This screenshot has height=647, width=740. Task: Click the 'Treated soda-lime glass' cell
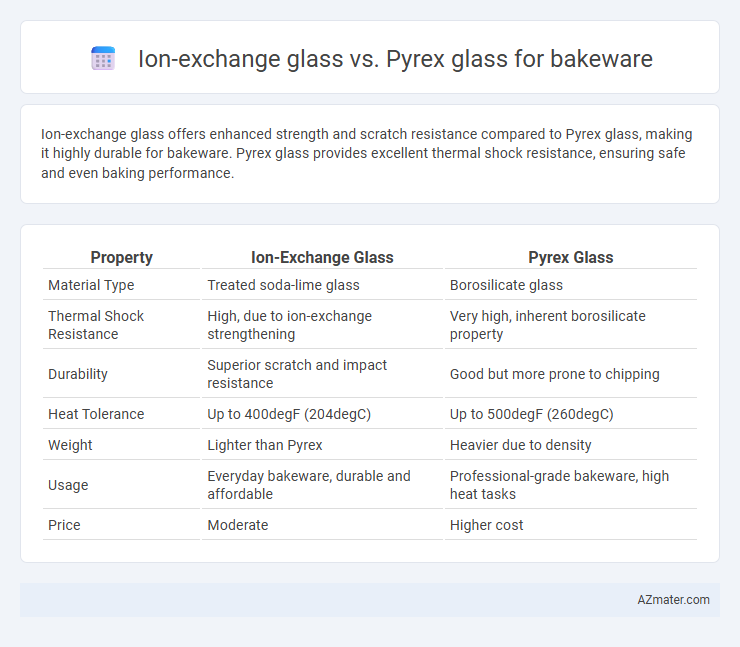click(283, 285)
